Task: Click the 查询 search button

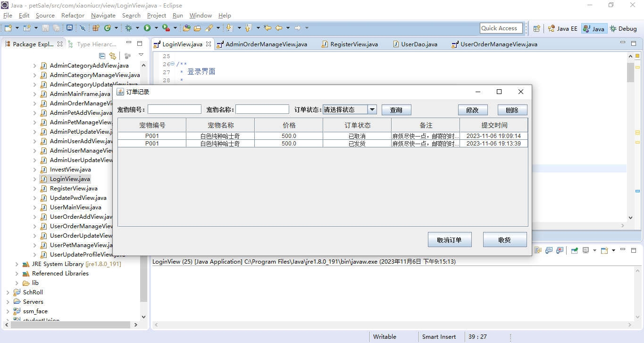Action: tap(396, 110)
